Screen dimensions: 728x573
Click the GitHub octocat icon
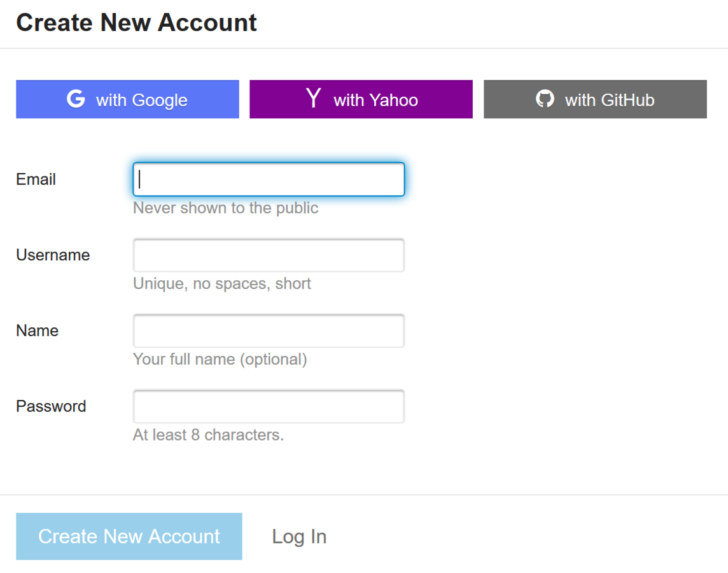tap(545, 99)
